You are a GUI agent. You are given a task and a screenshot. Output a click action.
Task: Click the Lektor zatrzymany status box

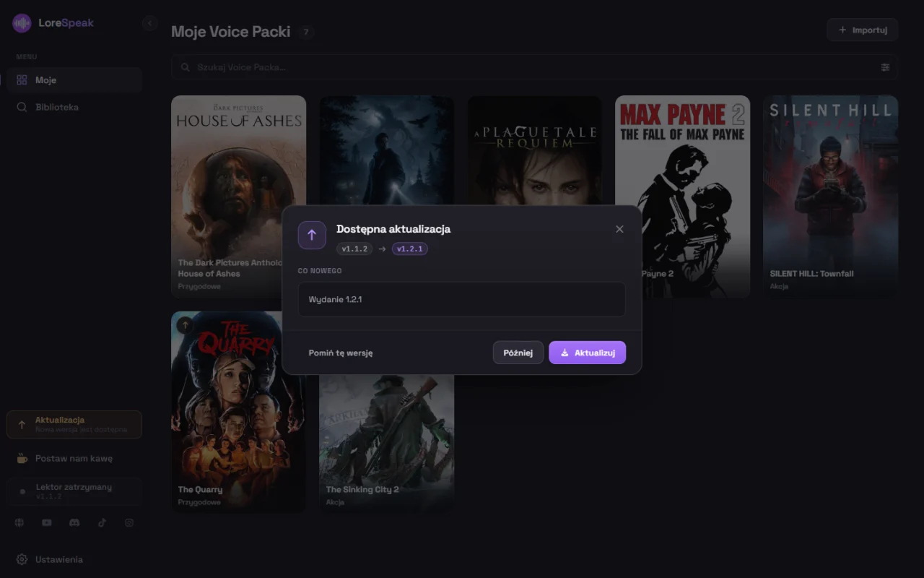74,491
